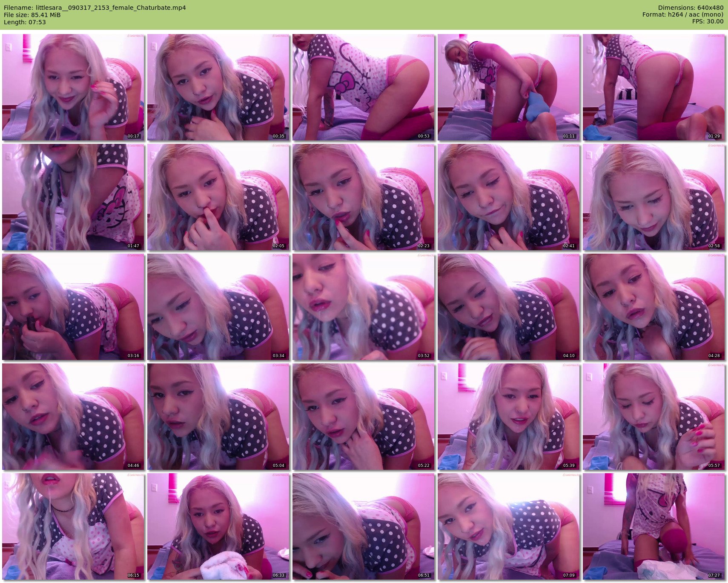The image size is (728, 583).
Task: Click the "Dimensions: 640x480" text
Action: click(691, 8)
